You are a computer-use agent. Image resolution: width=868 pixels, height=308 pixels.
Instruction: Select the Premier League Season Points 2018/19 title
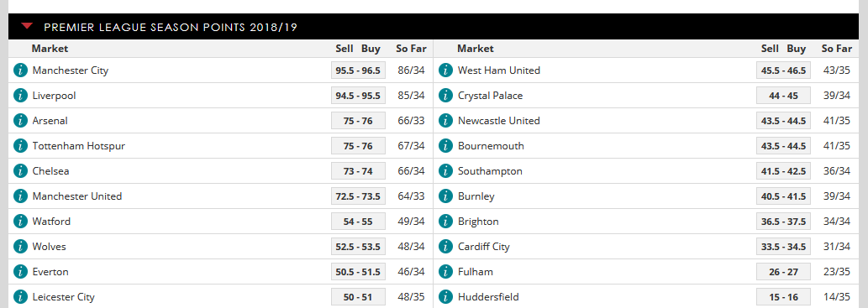click(171, 27)
